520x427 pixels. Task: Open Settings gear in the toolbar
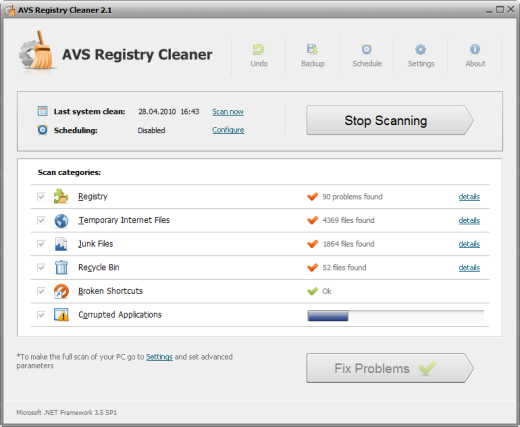point(421,50)
